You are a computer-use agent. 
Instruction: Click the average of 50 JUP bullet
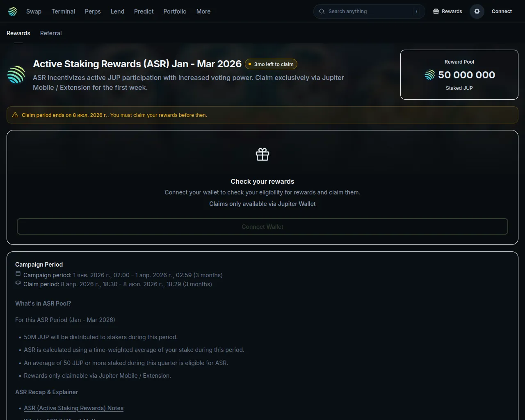(x=126, y=363)
